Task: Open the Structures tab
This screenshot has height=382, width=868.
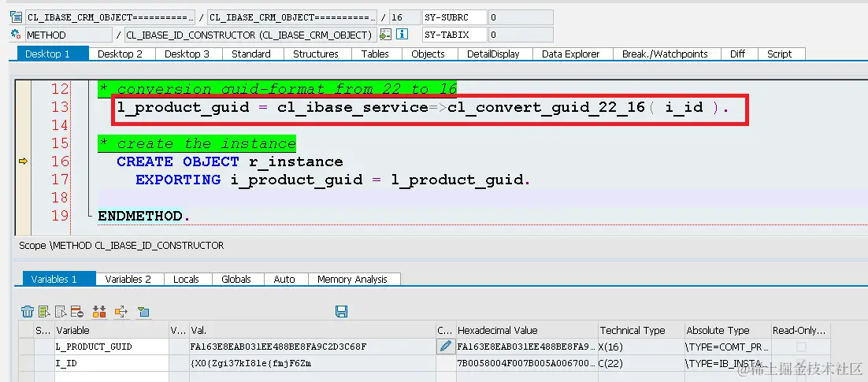Action: [x=316, y=54]
